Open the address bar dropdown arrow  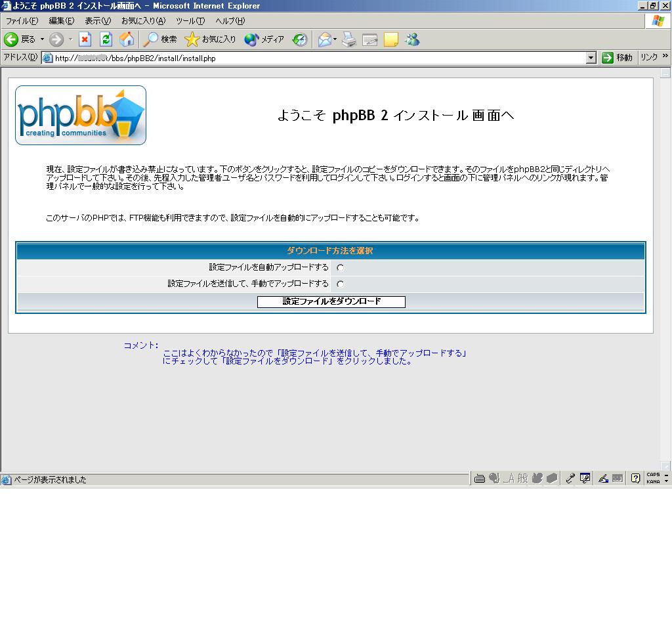[x=591, y=58]
